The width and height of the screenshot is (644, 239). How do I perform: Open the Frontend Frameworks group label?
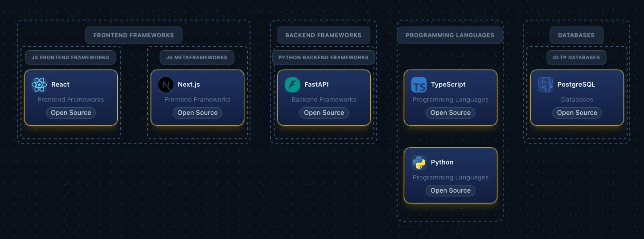pos(134,35)
